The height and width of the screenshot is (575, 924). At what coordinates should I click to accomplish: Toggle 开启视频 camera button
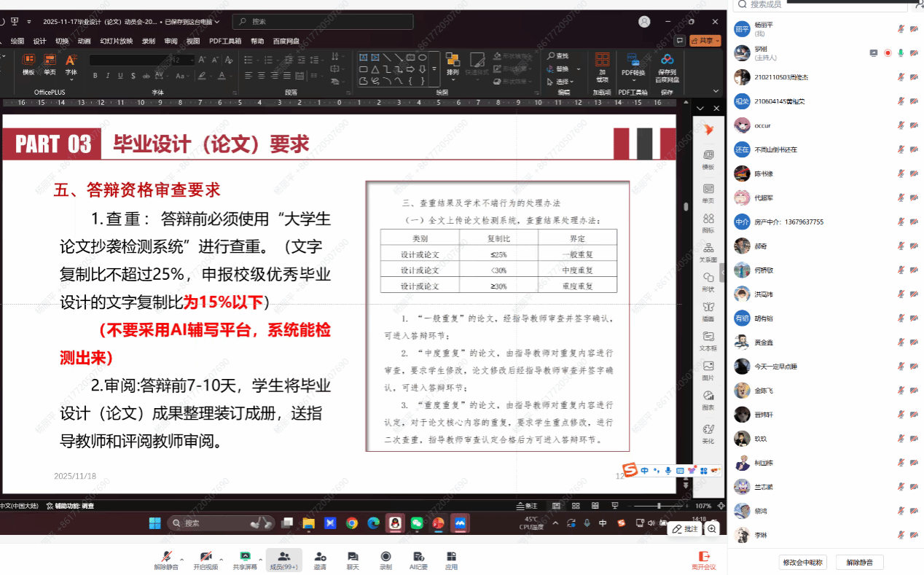pos(205,559)
